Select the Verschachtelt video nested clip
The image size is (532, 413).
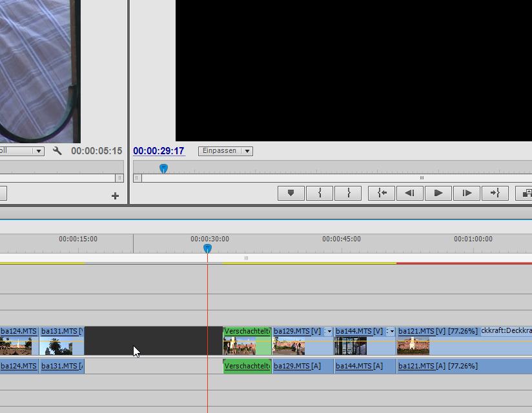(247, 341)
